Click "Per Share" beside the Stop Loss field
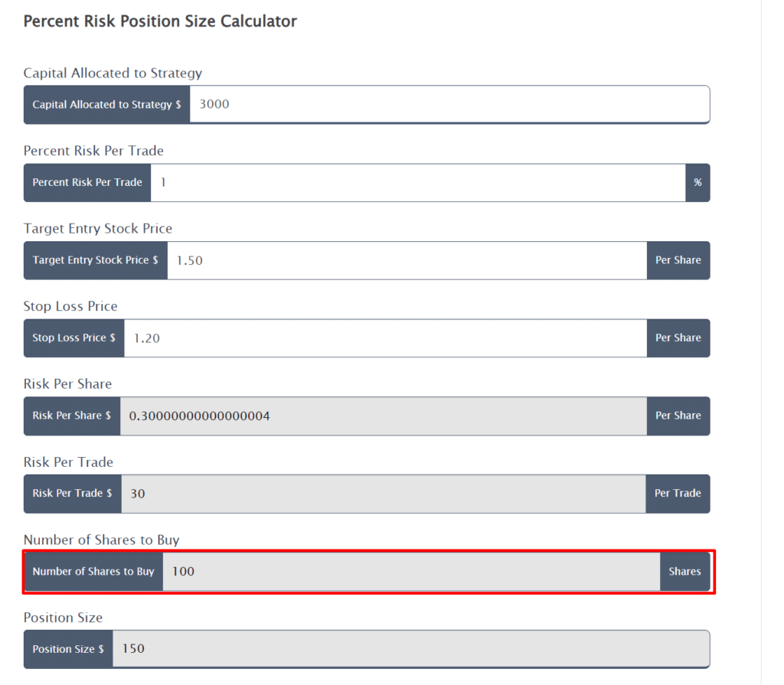 pos(678,338)
